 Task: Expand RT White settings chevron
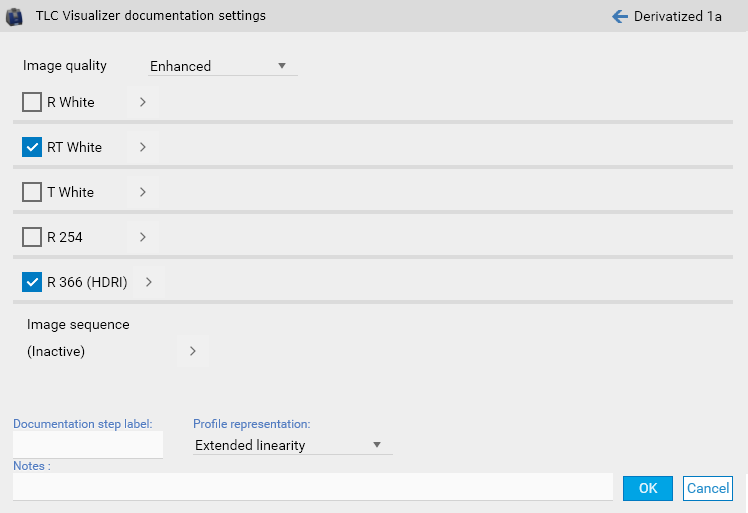point(142,147)
